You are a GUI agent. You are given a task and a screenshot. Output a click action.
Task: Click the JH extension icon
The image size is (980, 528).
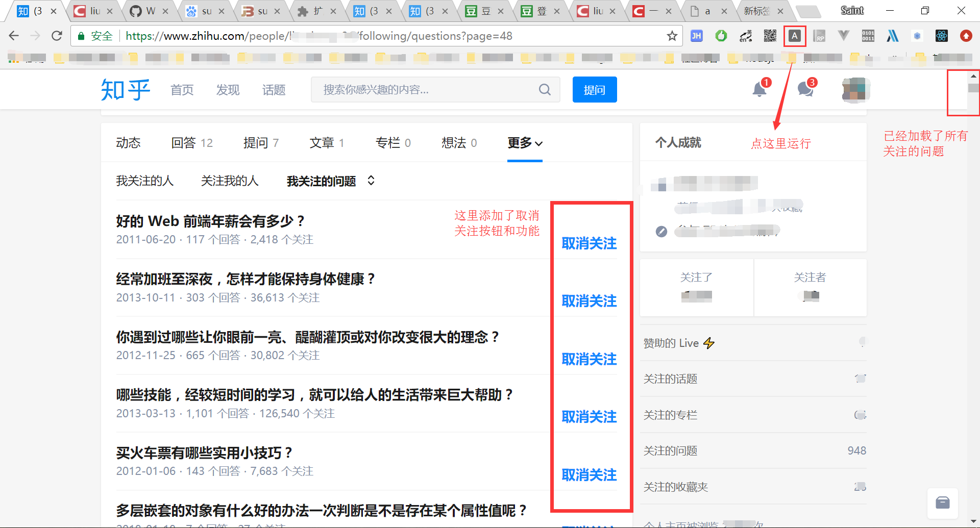(696, 36)
